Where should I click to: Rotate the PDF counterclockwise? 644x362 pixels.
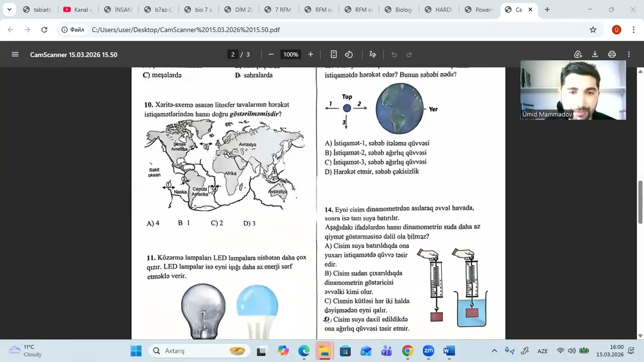click(349, 54)
